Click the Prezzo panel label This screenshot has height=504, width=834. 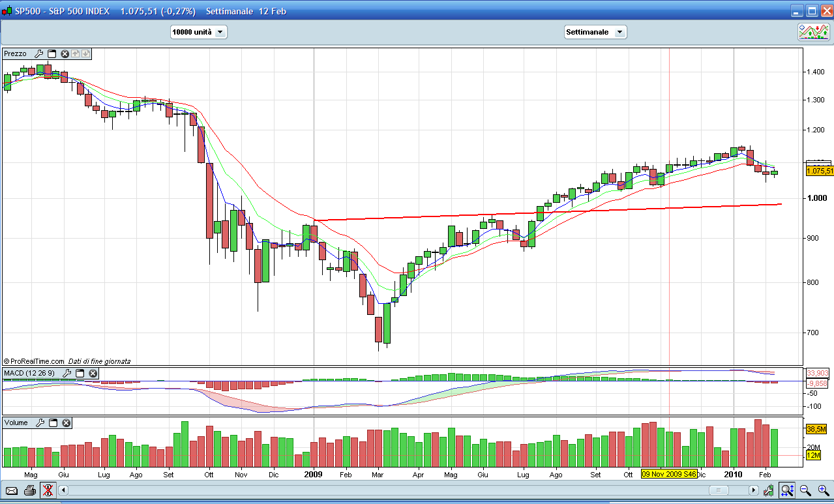16,53
